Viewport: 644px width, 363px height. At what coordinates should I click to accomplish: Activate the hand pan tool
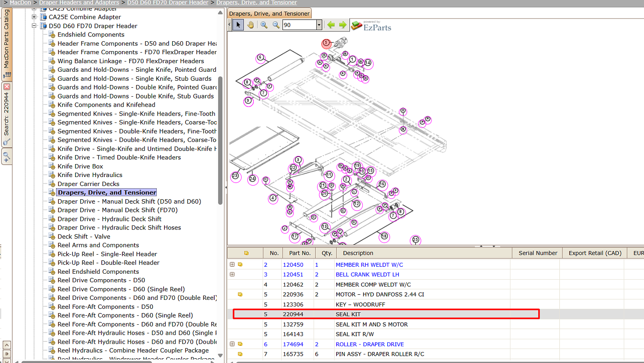(x=251, y=25)
